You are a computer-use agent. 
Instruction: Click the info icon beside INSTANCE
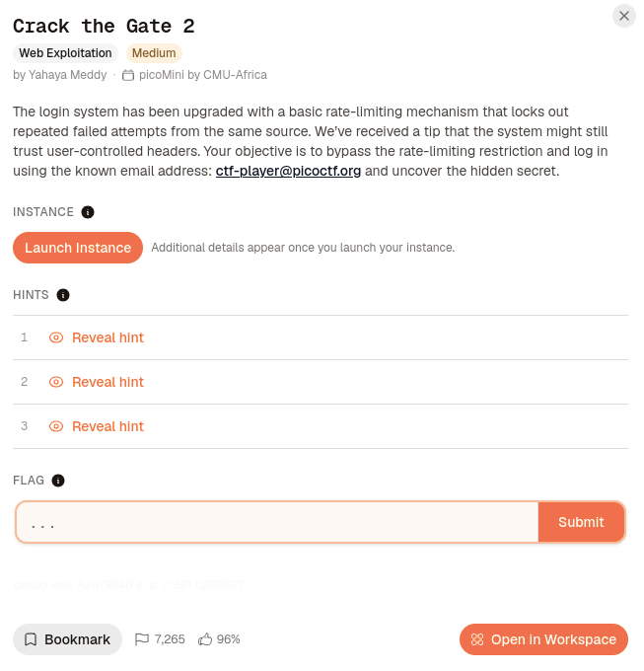click(88, 212)
